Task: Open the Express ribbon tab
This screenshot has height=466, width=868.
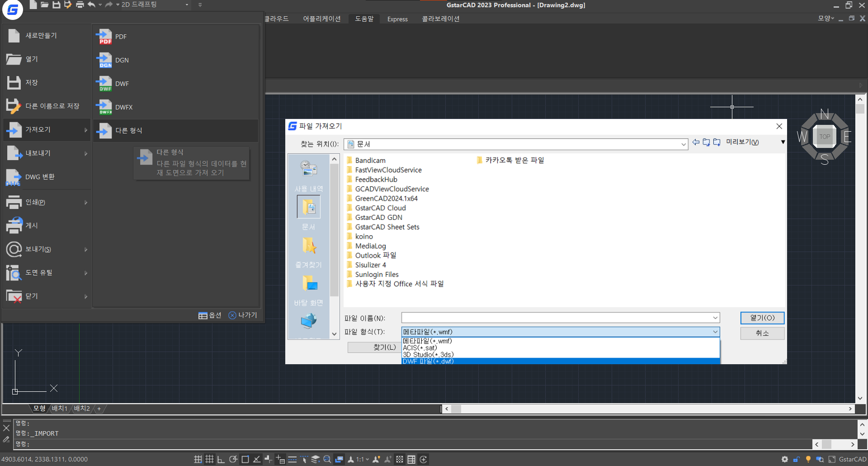Action: click(x=397, y=19)
